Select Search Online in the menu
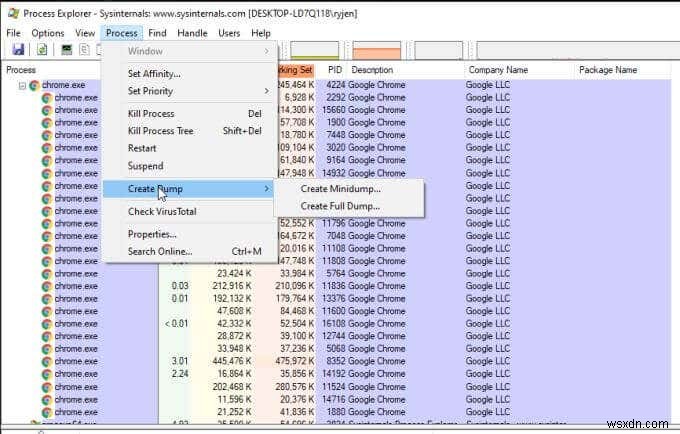Screen dimensions: 680x434 click(x=190, y=251)
